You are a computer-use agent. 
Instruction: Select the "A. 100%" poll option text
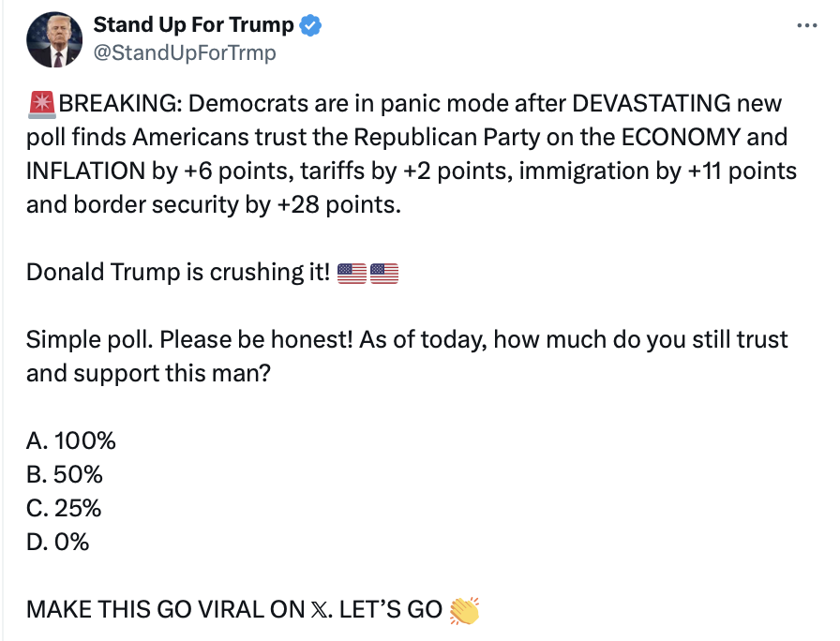click(x=71, y=441)
